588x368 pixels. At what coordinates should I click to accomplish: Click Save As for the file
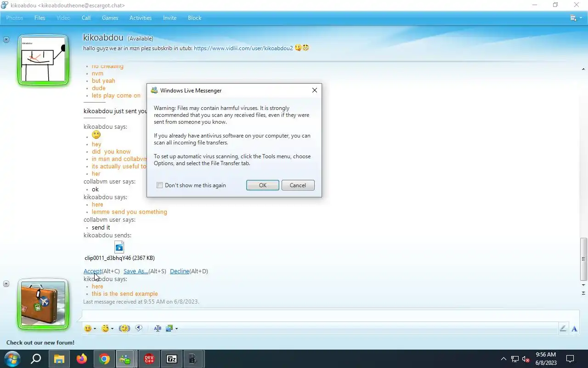(x=136, y=271)
